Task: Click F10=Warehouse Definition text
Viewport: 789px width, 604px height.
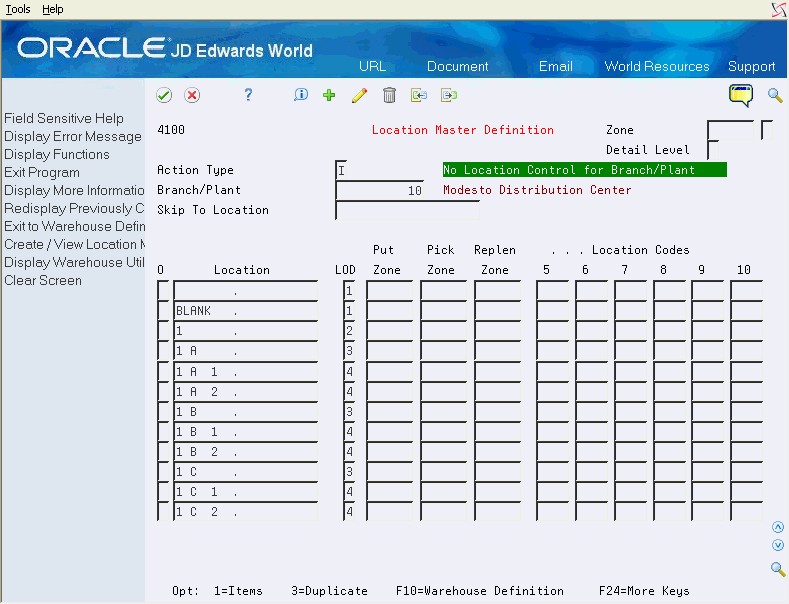Action: tap(480, 591)
